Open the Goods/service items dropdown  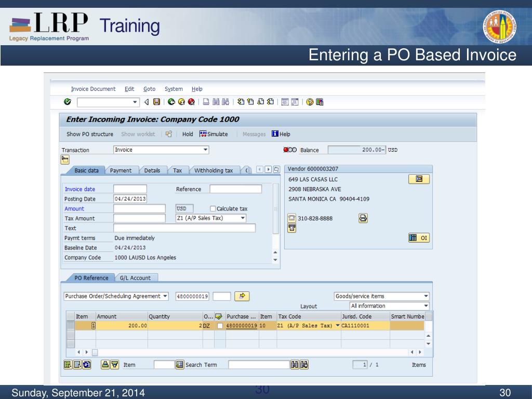click(426, 296)
